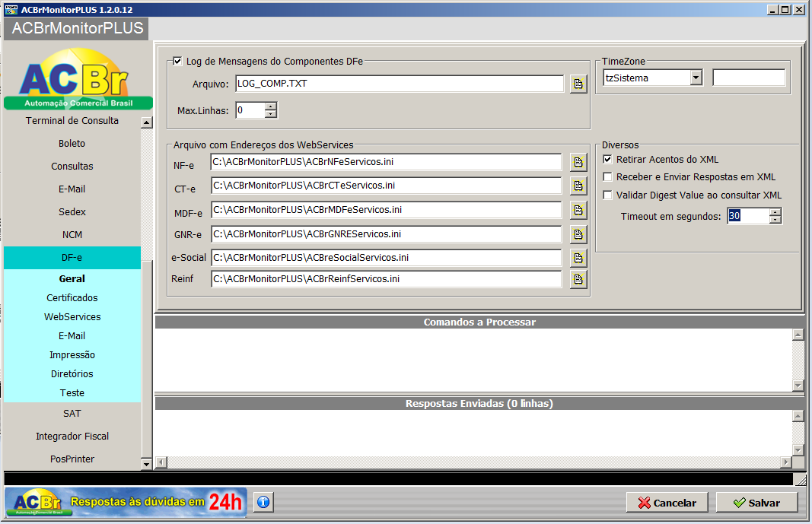Open the Consultas section
This screenshot has width=812, height=524.
[x=72, y=166]
